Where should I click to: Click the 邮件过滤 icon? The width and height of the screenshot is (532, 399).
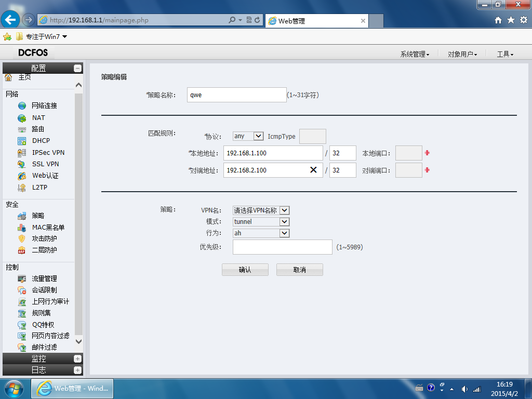pyautogui.click(x=22, y=348)
